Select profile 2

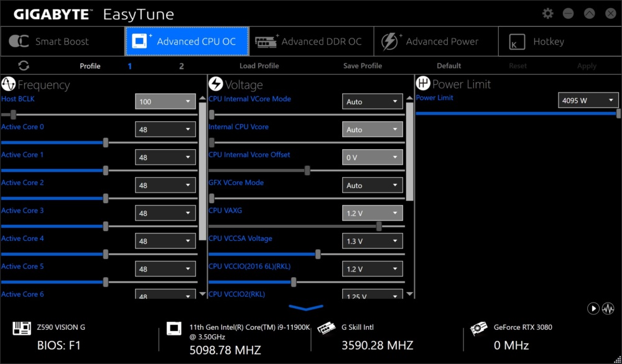[181, 66]
